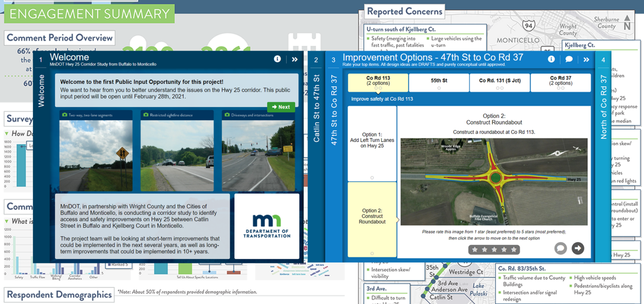Click the Co Rd 113 roundabout aerial image
644x304 pixels.
click(494, 182)
